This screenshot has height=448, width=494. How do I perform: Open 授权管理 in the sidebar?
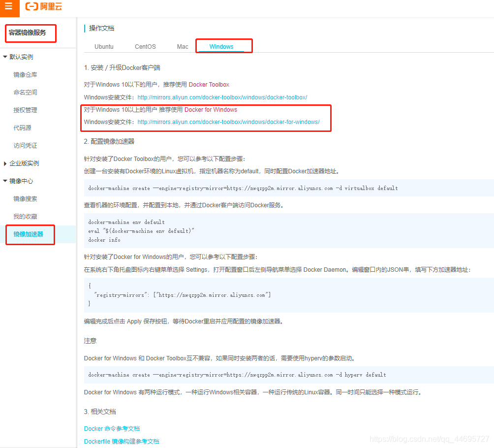point(25,110)
